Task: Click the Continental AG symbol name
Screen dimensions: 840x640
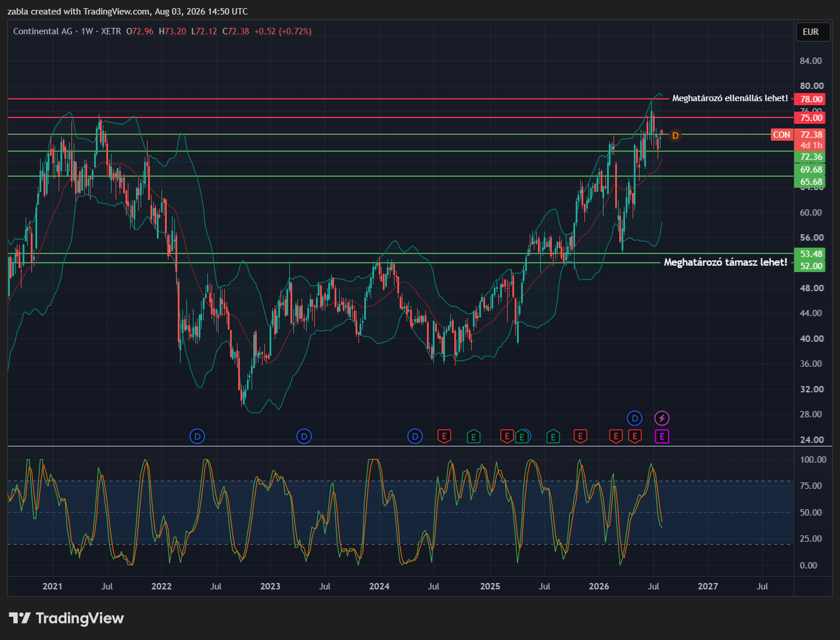Action: (43, 31)
